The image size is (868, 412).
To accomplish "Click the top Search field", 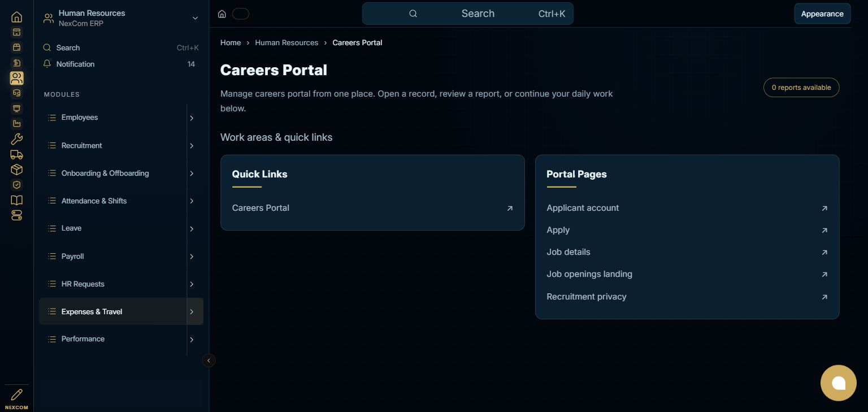I will (x=467, y=14).
